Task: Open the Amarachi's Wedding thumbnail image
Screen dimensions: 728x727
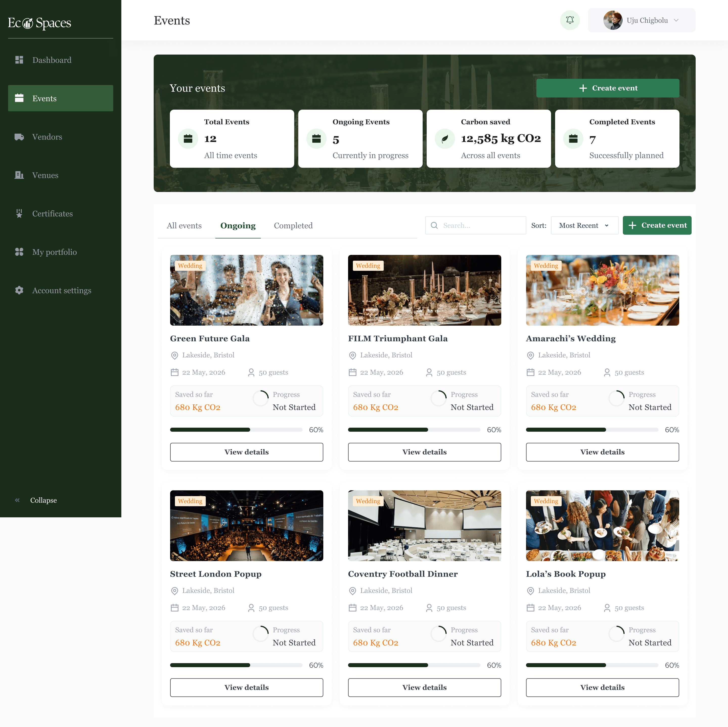Action: [x=603, y=290]
